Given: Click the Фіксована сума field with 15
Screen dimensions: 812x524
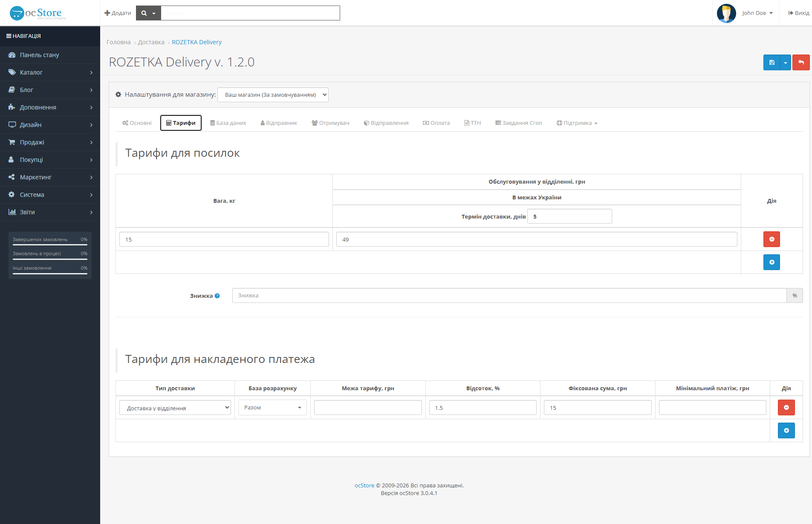Looking at the screenshot, I should tap(598, 408).
